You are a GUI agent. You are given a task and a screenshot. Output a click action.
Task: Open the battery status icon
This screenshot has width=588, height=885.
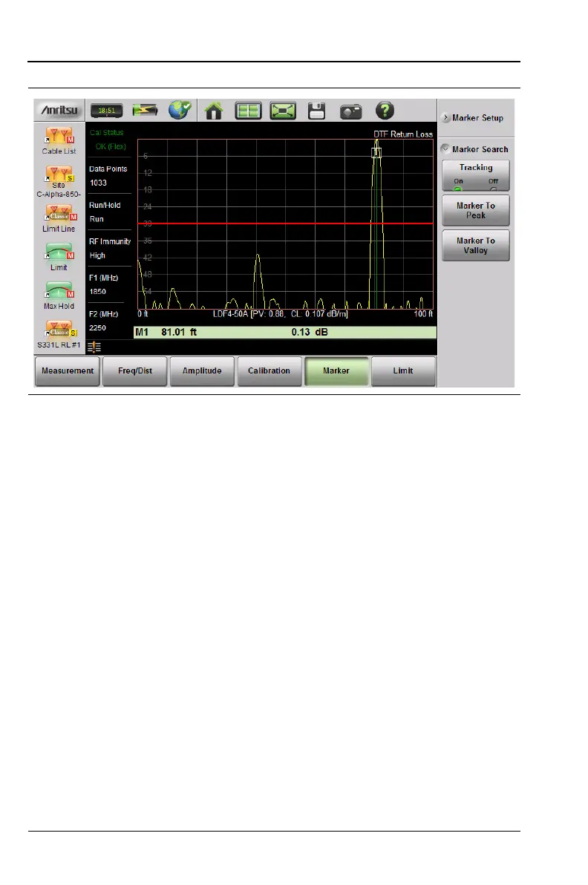(x=145, y=110)
